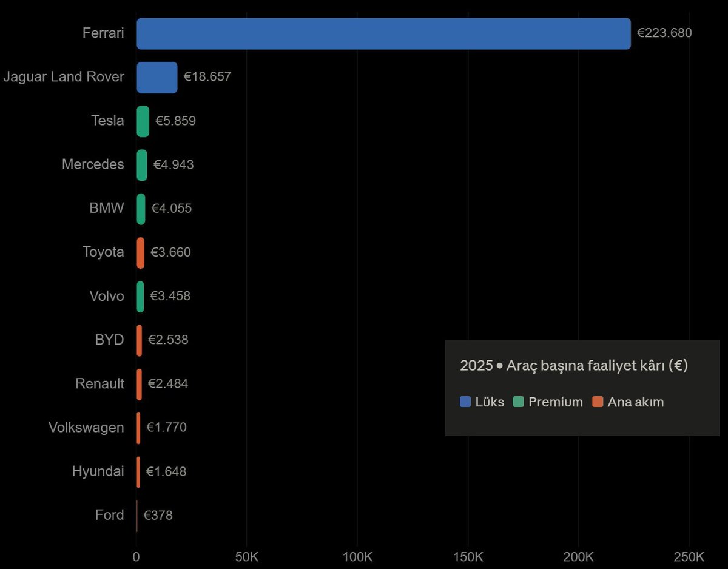The width and height of the screenshot is (728, 569).
Task: Click the Ford axis label
Action: (110, 515)
